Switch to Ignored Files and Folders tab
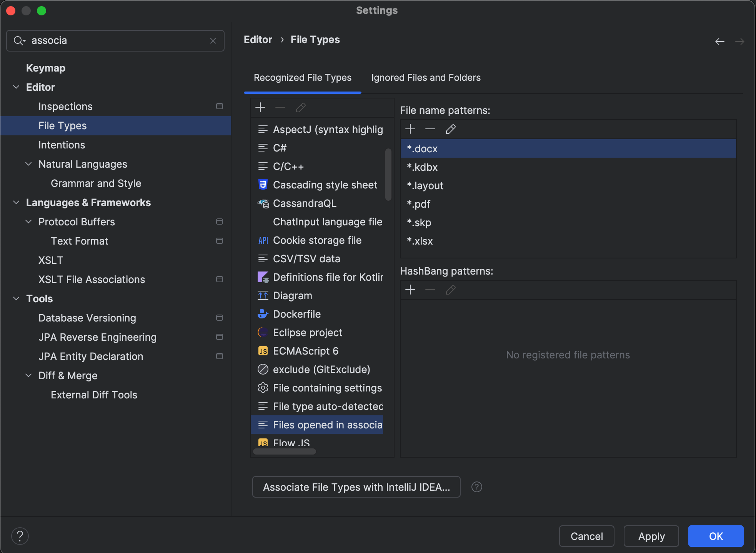This screenshot has height=553, width=756. pyautogui.click(x=426, y=78)
